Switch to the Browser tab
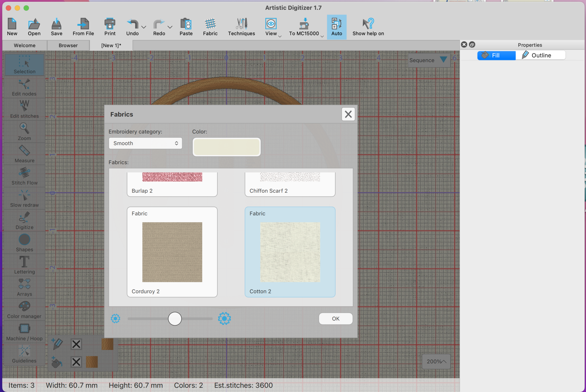586x392 pixels. coord(68,45)
